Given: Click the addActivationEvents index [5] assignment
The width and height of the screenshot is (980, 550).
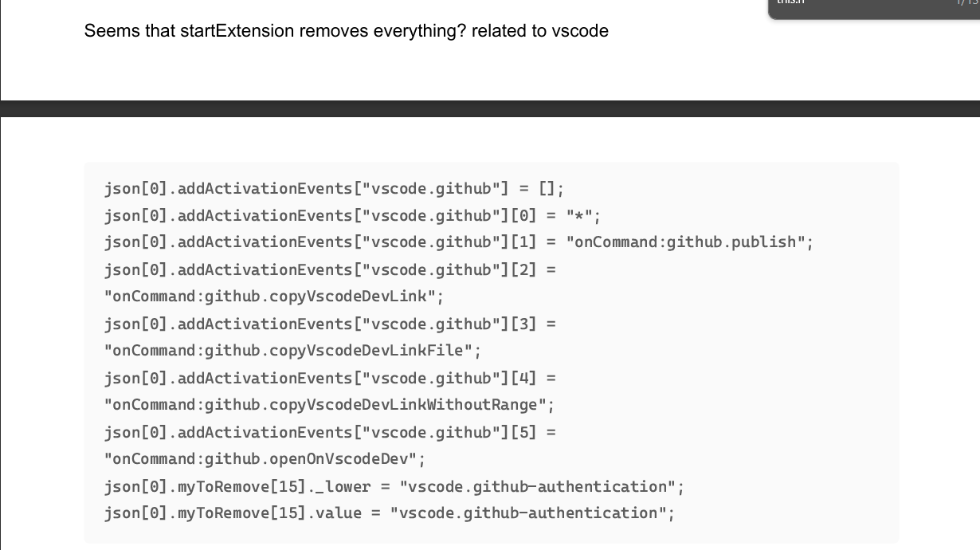Looking at the screenshot, I should pyautogui.click(x=330, y=433).
